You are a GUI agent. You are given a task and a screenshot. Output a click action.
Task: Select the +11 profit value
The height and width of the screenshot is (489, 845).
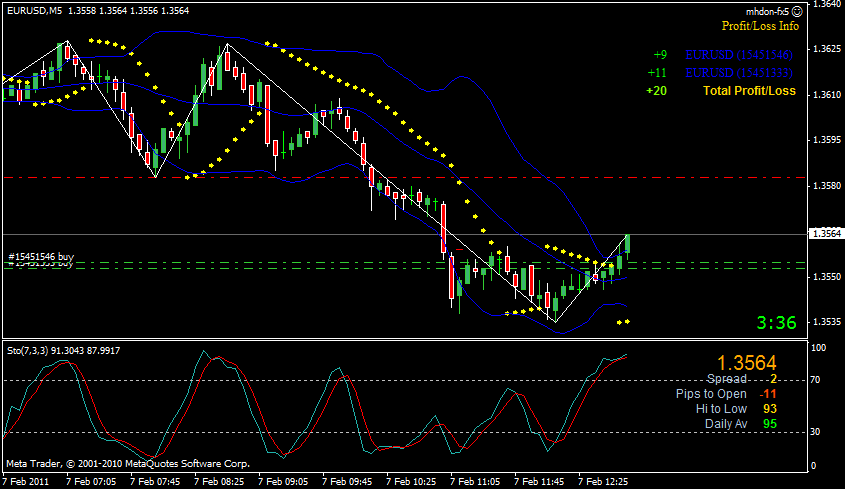tap(657, 73)
